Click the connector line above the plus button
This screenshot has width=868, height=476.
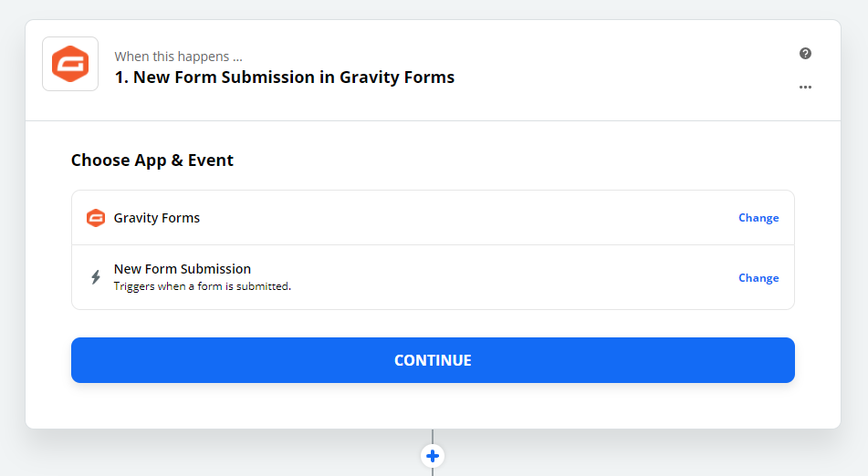click(433, 436)
